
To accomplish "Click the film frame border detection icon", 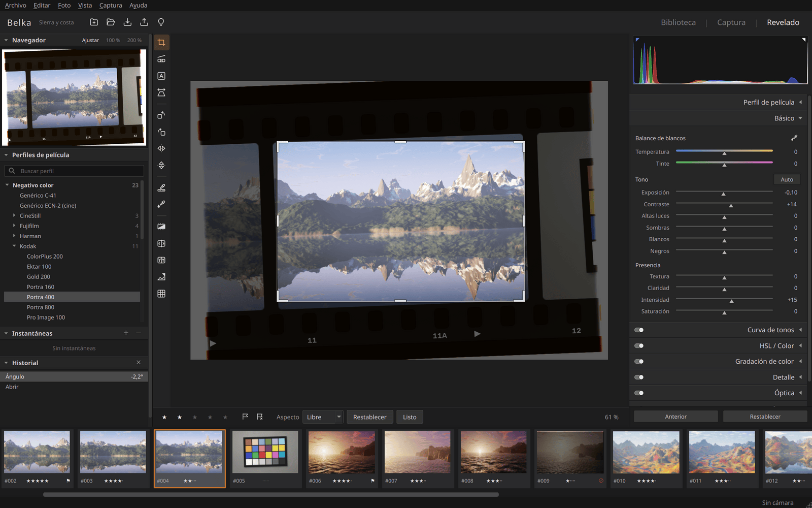I will [161, 227].
